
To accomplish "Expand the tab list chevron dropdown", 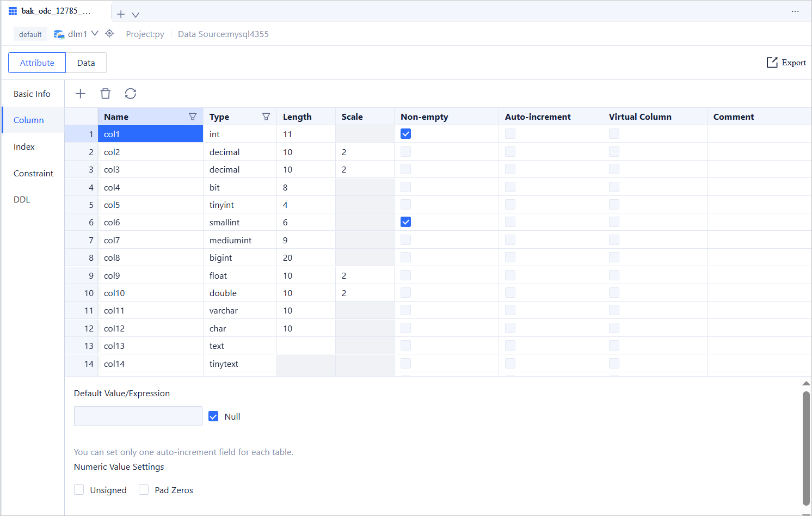I will [136, 15].
